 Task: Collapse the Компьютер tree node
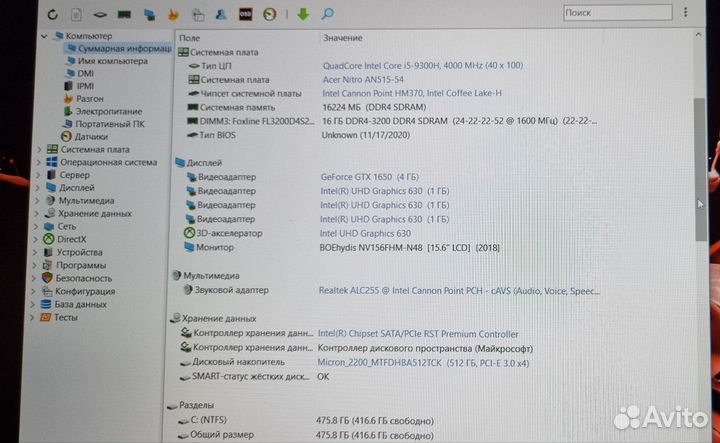44,36
